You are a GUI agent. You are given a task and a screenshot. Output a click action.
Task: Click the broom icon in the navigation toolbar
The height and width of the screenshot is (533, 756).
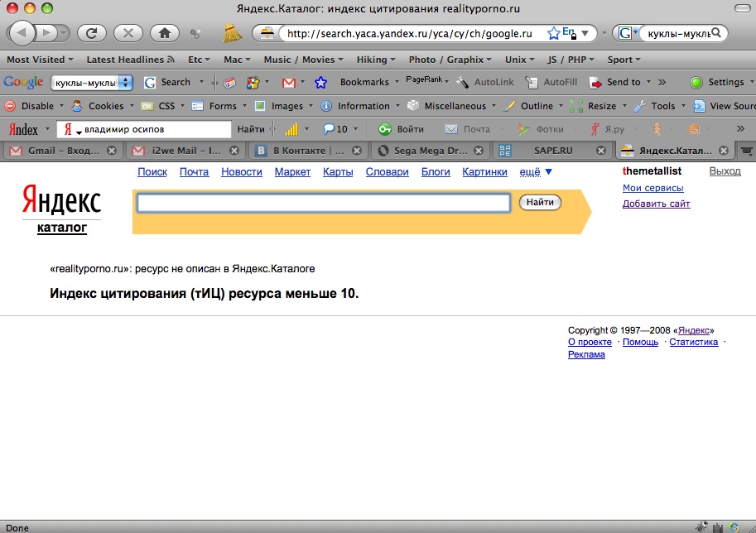pyautogui.click(x=233, y=33)
